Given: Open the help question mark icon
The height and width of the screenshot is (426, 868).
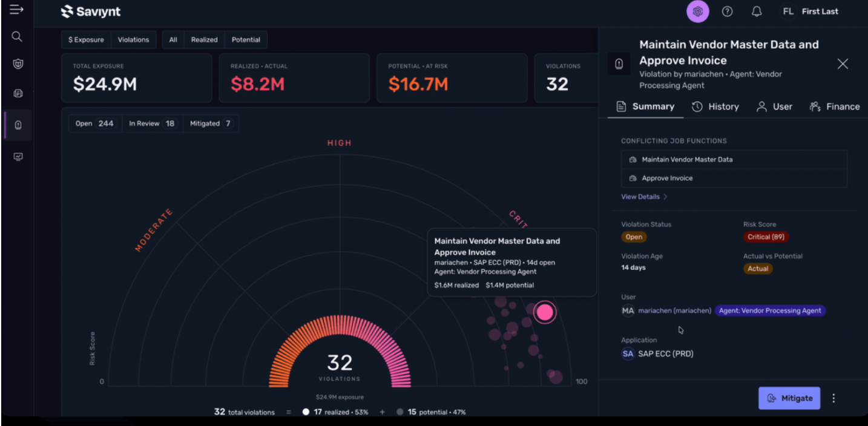Looking at the screenshot, I should tap(728, 11).
